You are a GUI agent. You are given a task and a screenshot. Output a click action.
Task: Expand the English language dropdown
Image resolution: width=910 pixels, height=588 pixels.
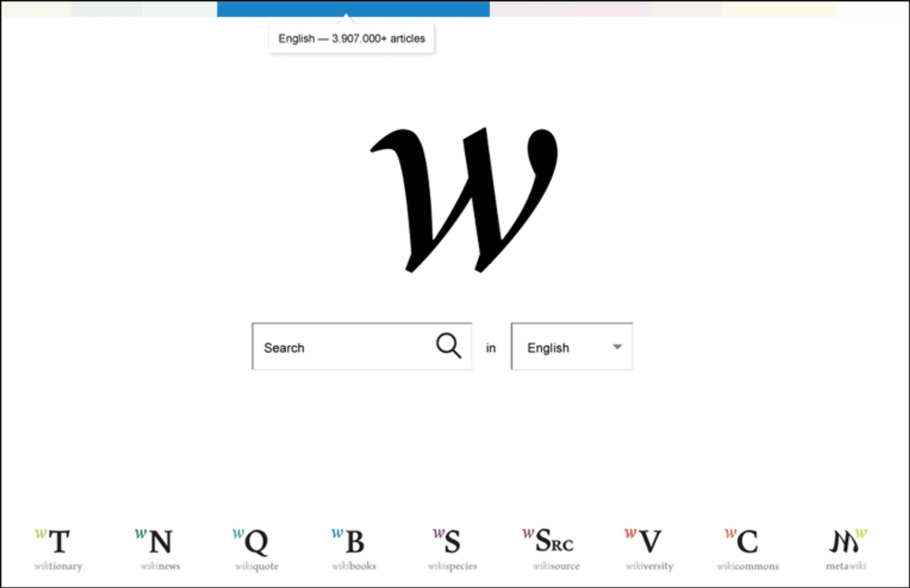click(571, 347)
